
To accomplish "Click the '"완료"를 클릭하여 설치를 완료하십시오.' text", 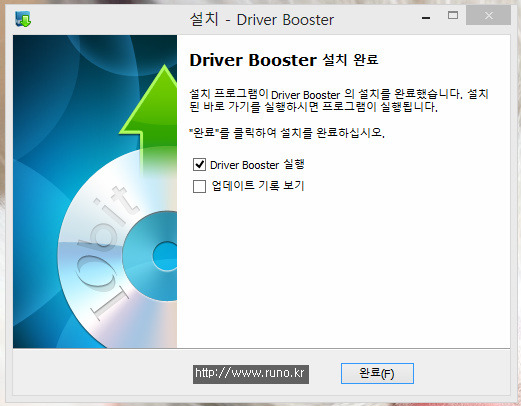I will click(287, 133).
